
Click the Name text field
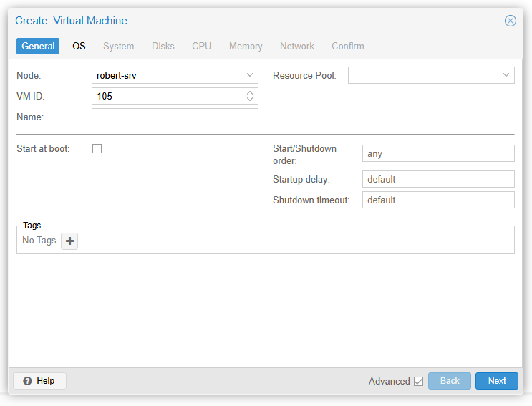(175, 117)
